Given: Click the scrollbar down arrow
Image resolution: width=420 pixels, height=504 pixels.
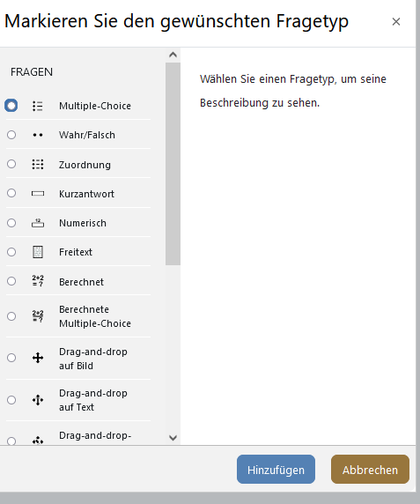Looking at the screenshot, I should tap(173, 438).
